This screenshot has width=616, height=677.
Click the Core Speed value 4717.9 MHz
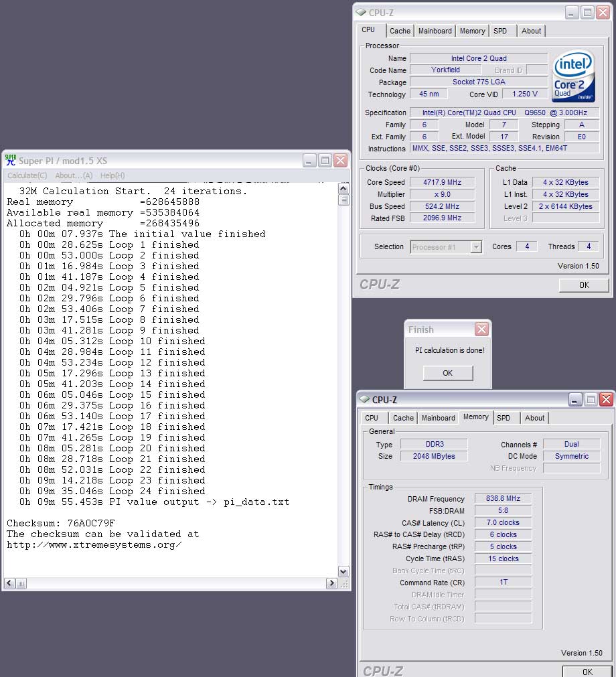pos(442,182)
